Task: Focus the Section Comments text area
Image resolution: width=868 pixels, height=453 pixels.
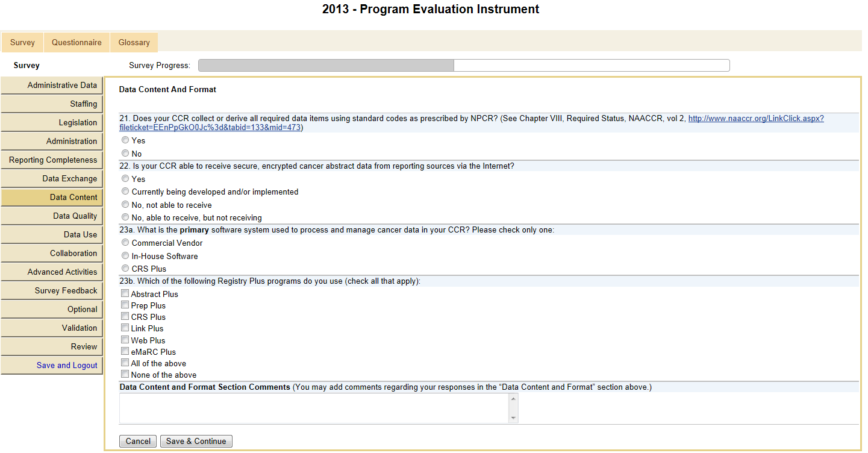Action: [314, 408]
